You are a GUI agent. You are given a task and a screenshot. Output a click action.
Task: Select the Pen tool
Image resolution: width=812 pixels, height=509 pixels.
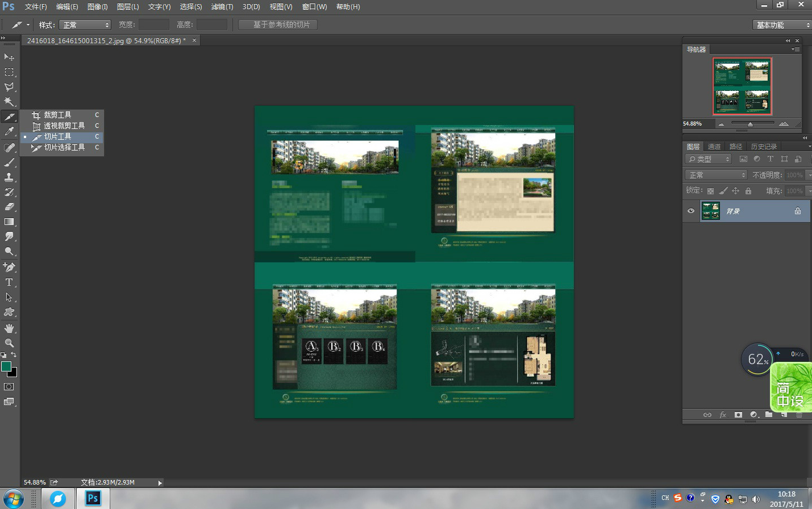[9, 267]
